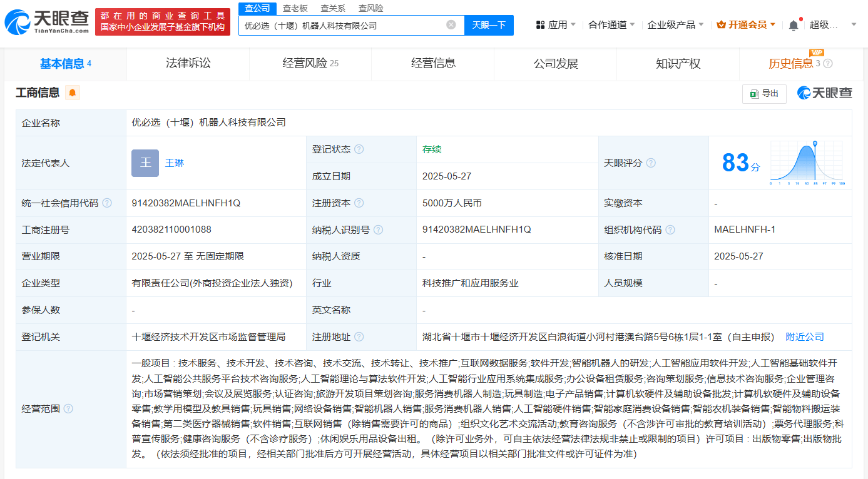
Task: Click help icon beside 注册资本
Action: (359, 203)
